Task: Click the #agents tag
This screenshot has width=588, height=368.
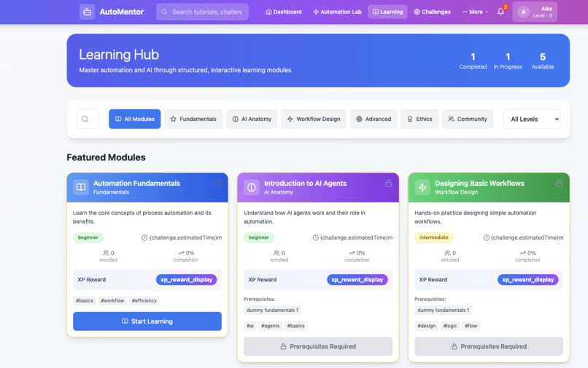Action: [x=271, y=326]
